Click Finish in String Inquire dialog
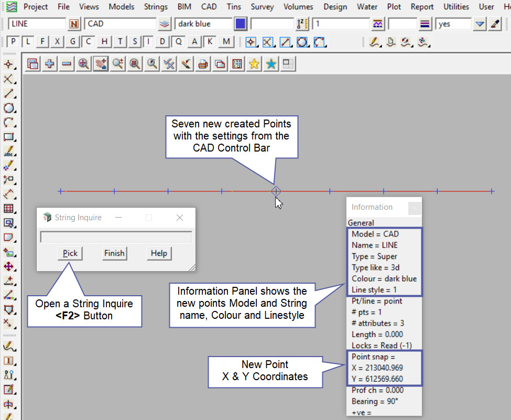511x420 pixels. point(114,253)
